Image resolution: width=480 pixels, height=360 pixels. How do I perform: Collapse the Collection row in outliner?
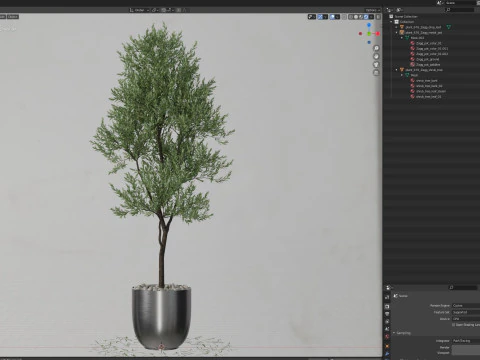click(391, 22)
